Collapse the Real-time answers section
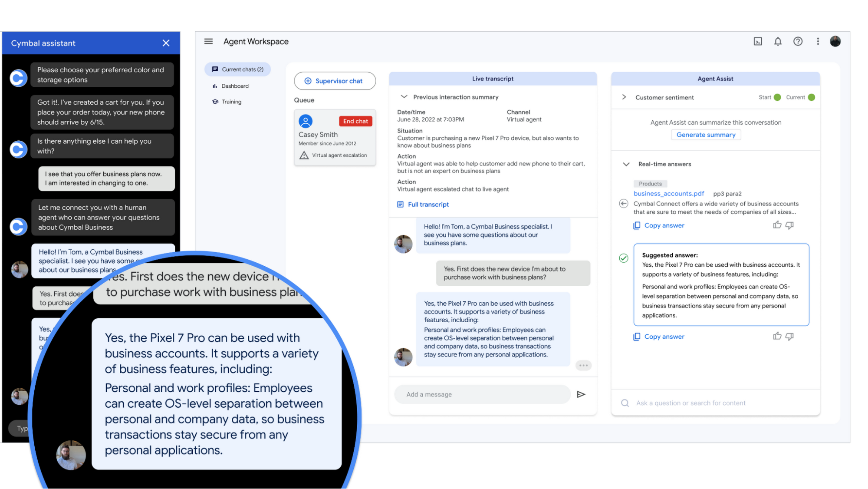Image resolution: width=868 pixels, height=489 pixels. click(x=626, y=164)
